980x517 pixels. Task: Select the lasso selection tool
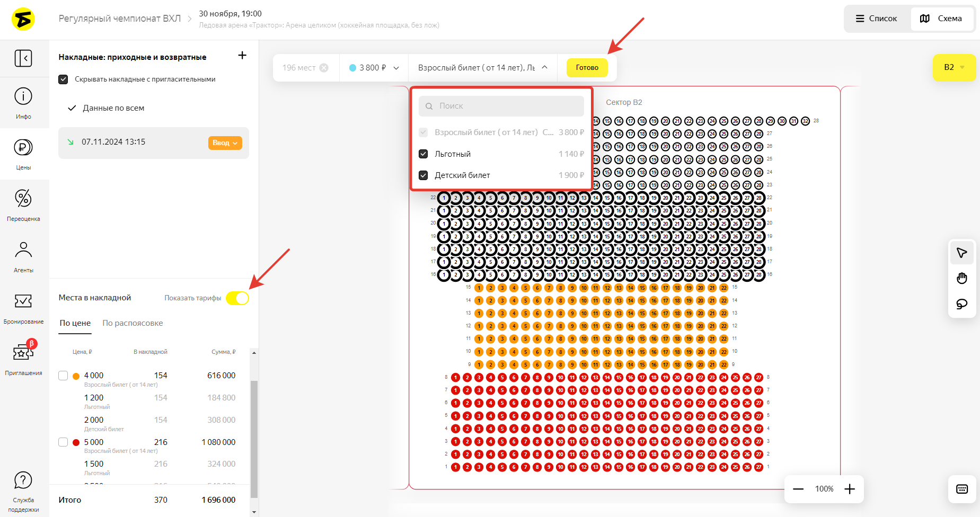961,304
